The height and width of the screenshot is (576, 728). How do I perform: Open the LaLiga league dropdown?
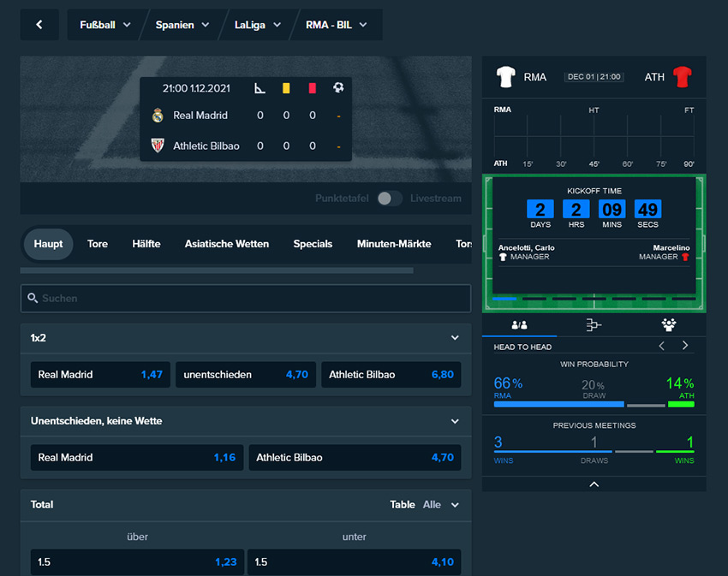(x=258, y=25)
